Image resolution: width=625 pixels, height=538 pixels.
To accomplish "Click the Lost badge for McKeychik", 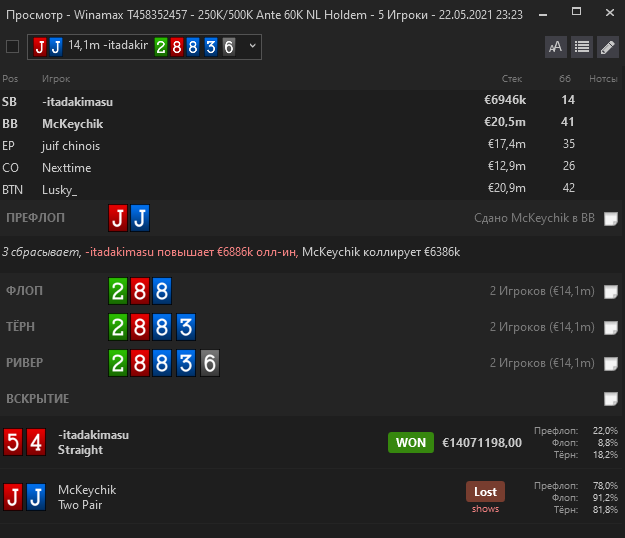I will click(485, 492).
